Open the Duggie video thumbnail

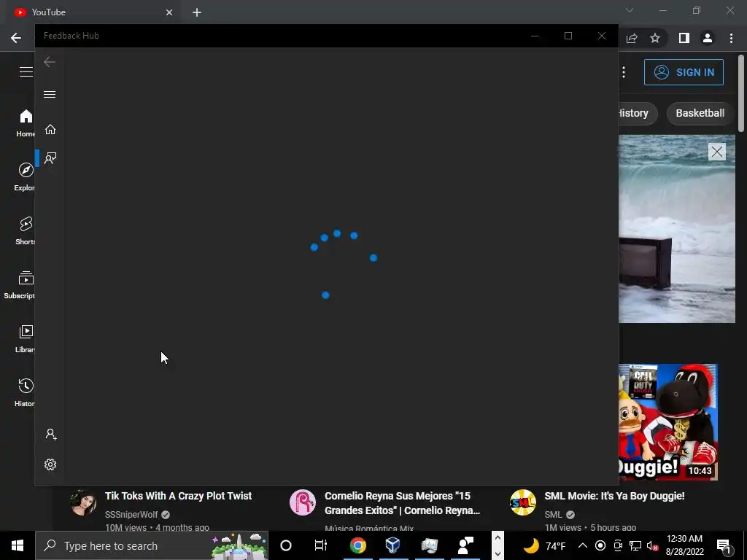(668, 422)
